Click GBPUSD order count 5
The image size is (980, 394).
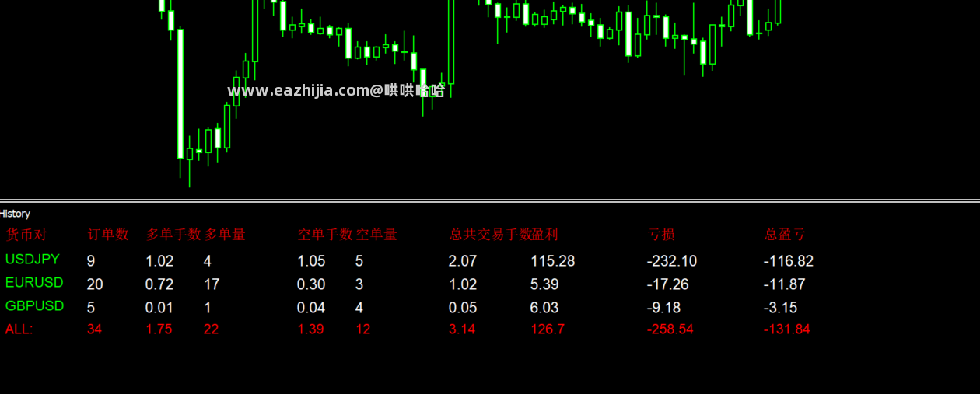(91, 308)
